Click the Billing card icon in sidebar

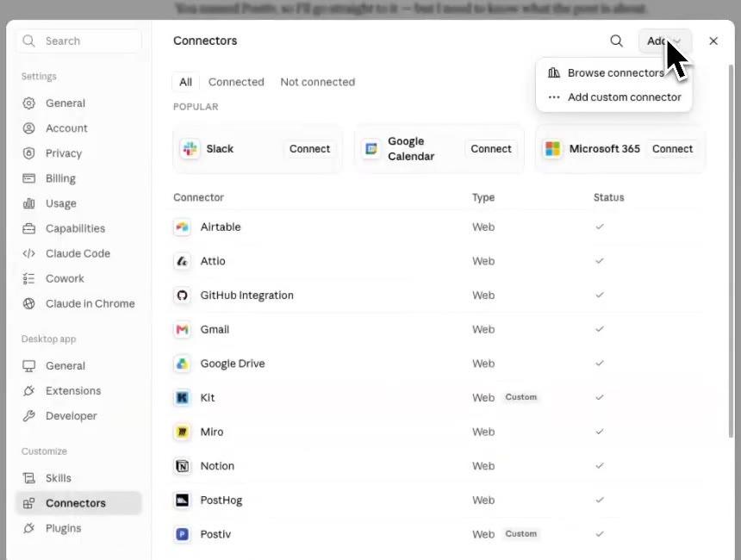(x=28, y=178)
